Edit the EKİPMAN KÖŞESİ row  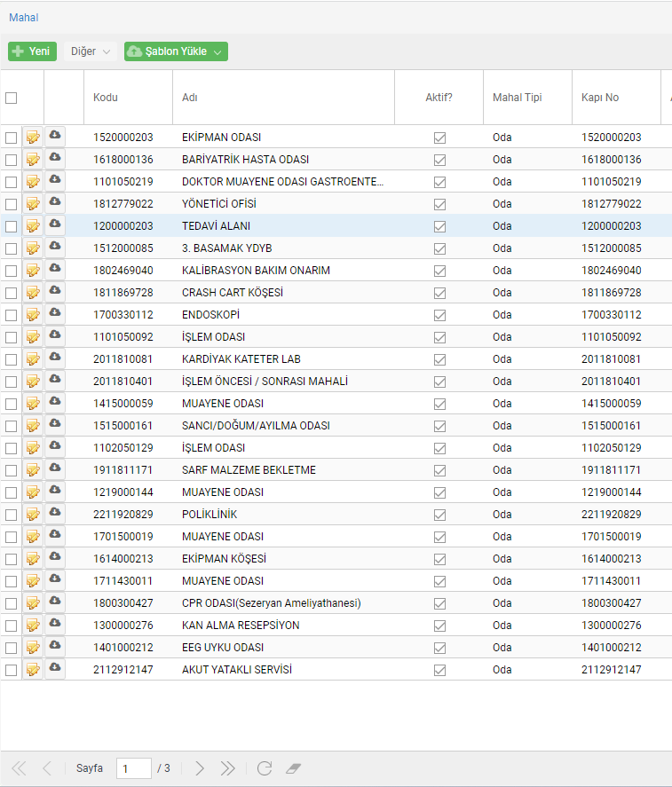(33, 559)
